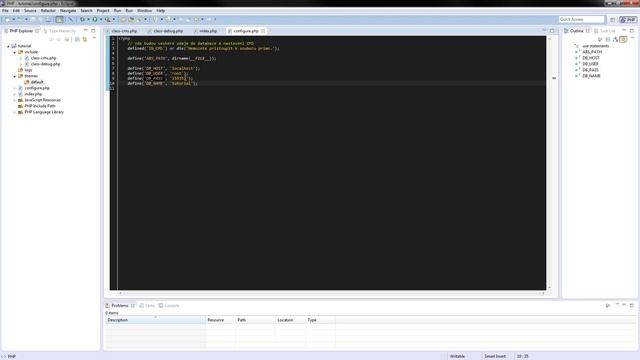Open the dropdown beside the Run icon

point(101,19)
